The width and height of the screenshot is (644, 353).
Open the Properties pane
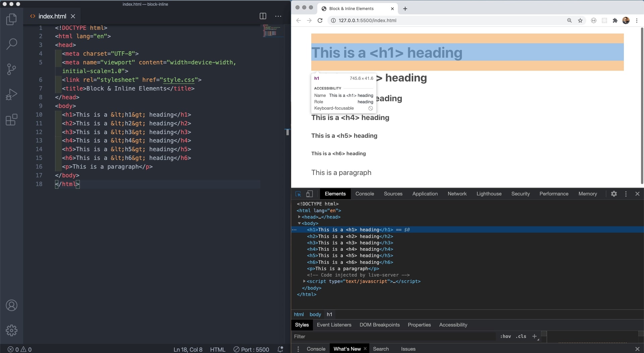click(x=419, y=325)
